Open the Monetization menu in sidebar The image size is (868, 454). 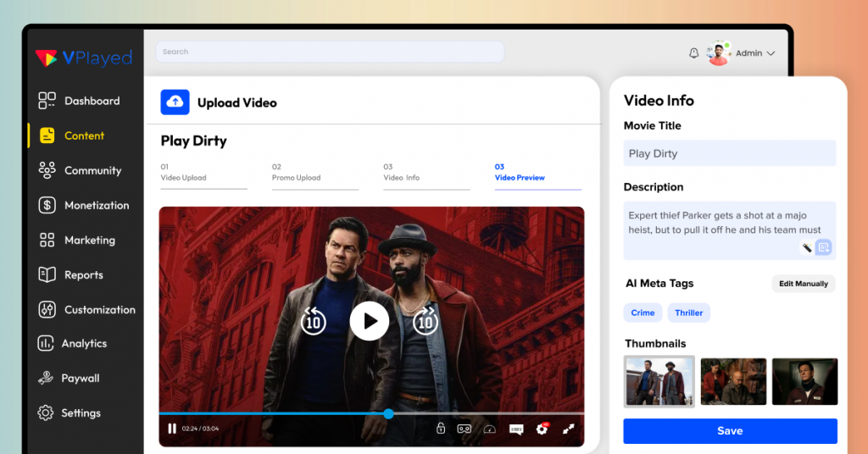tap(96, 205)
